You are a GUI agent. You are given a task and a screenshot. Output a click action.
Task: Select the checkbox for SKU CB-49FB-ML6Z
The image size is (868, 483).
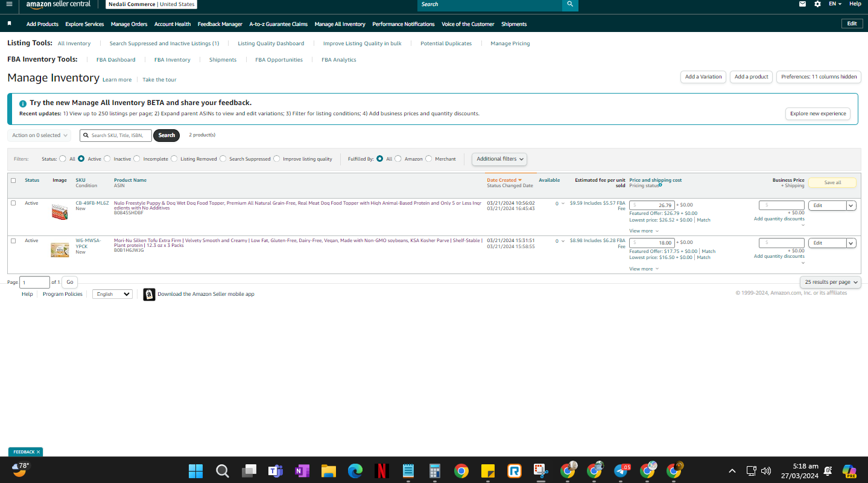tap(13, 203)
